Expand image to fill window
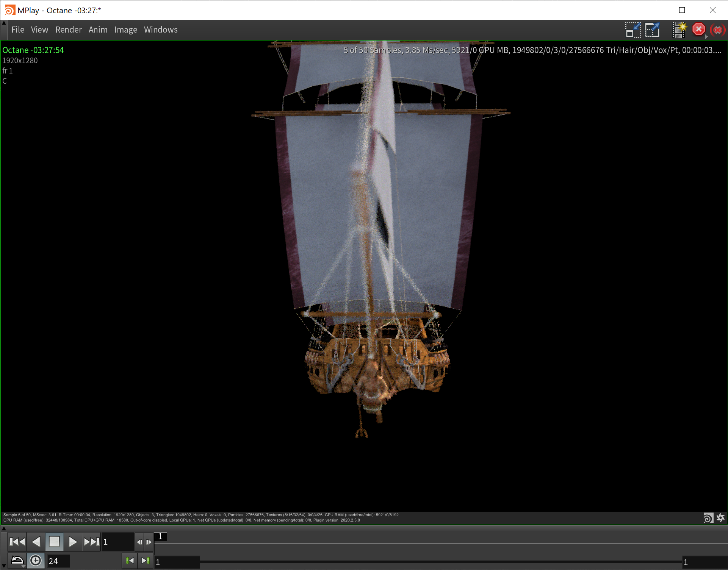 (x=652, y=30)
